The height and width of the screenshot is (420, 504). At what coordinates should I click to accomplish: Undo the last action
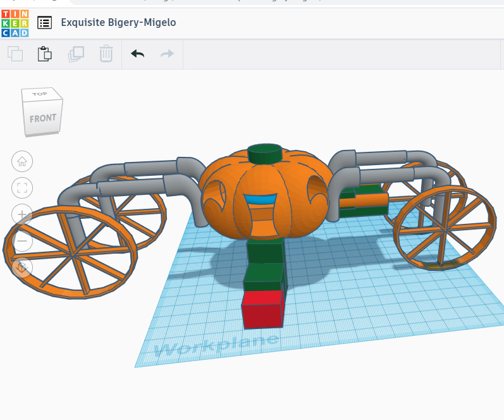pyautogui.click(x=138, y=54)
